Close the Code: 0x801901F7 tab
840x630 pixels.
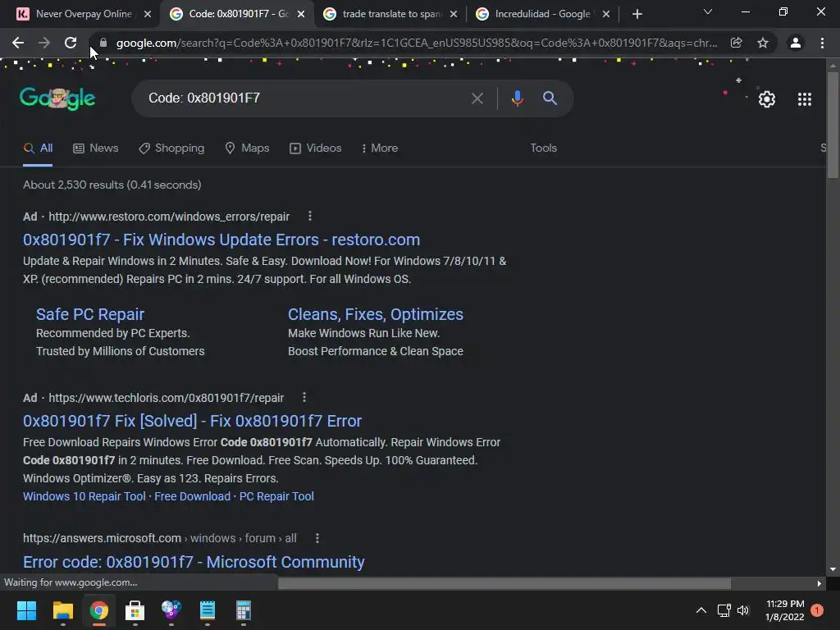click(301, 14)
